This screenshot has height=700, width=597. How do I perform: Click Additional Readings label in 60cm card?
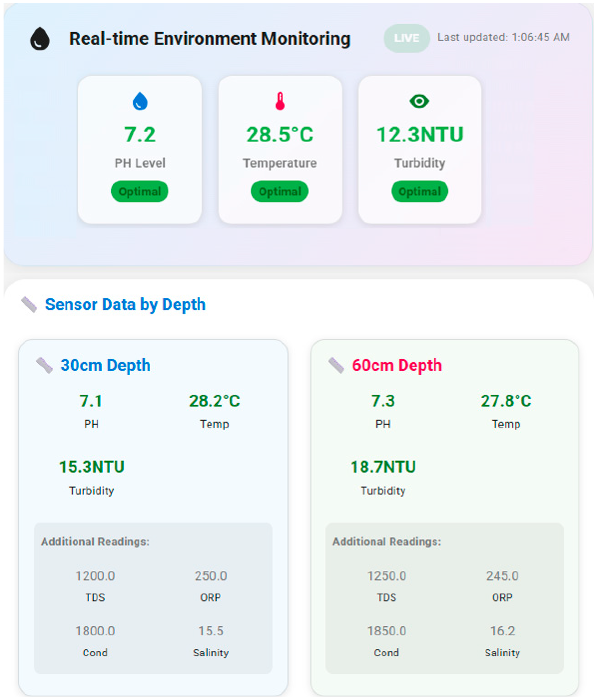386,542
